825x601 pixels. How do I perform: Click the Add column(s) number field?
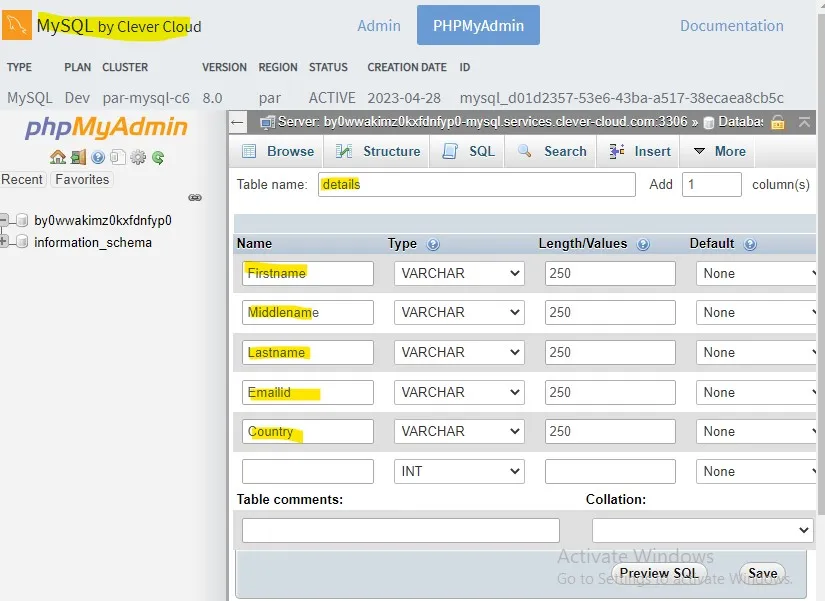(711, 184)
